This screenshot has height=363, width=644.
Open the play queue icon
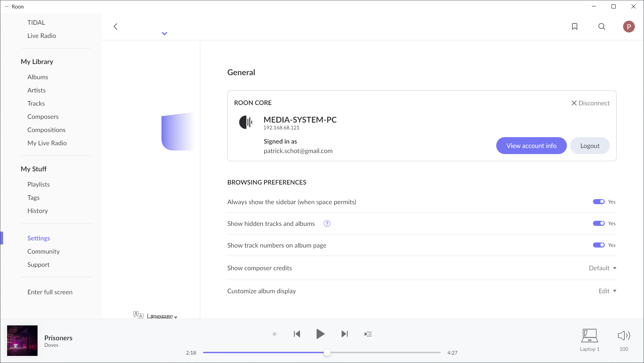(x=368, y=334)
